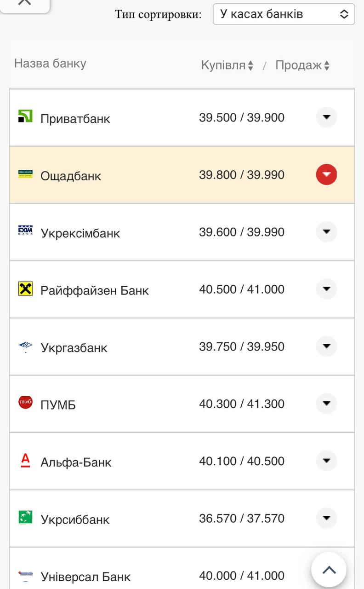Click the Універсал Банк name
The height and width of the screenshot is (589, 364).
point(85,577)
